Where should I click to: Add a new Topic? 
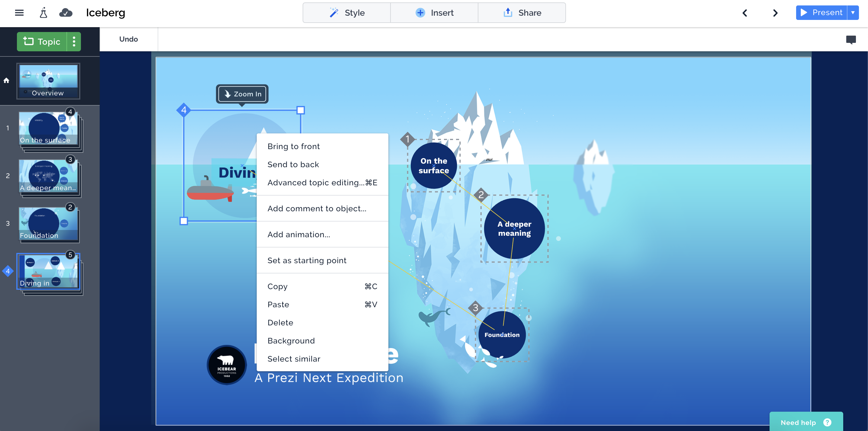[x=42, y=41]
